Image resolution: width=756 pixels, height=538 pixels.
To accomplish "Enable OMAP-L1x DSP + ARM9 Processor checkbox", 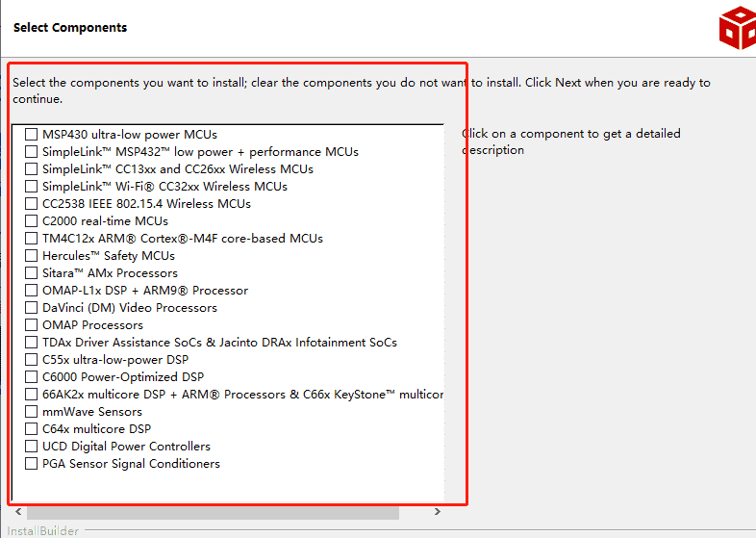I will click(x=32, y=291).
